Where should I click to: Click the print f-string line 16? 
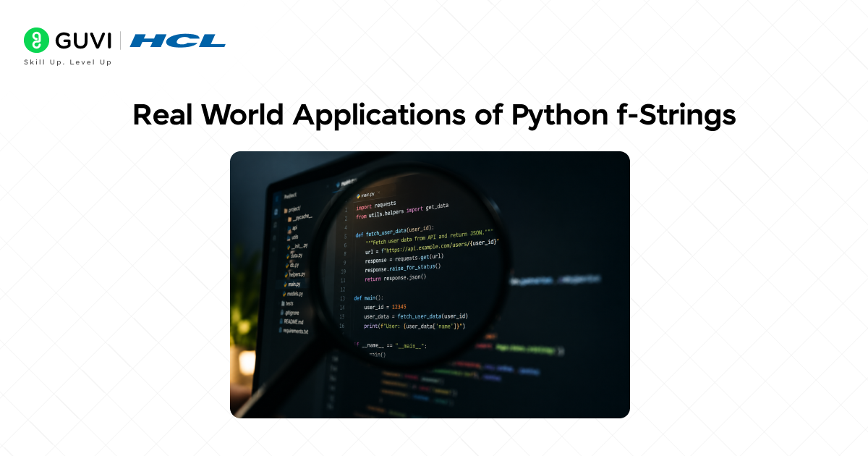coord(414,326)
